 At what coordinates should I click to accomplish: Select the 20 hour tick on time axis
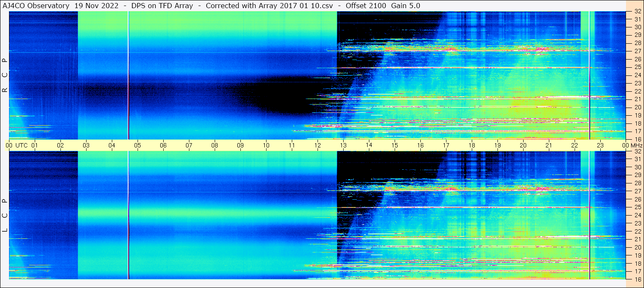tap(523, 145)
